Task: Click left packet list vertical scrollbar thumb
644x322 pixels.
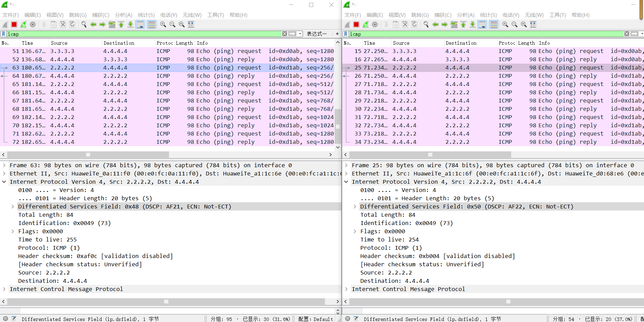Action: (x=338, y=126)
